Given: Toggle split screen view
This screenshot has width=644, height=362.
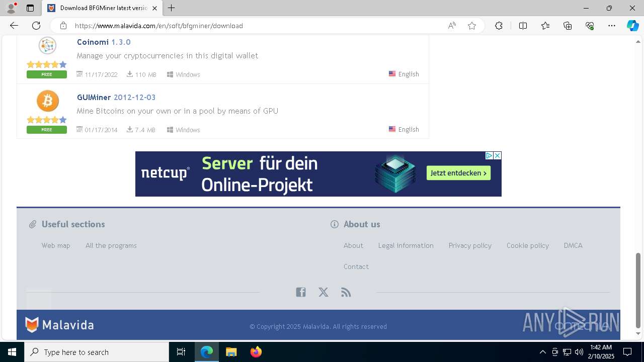Looking at the screenshot, I should point(523,26).
